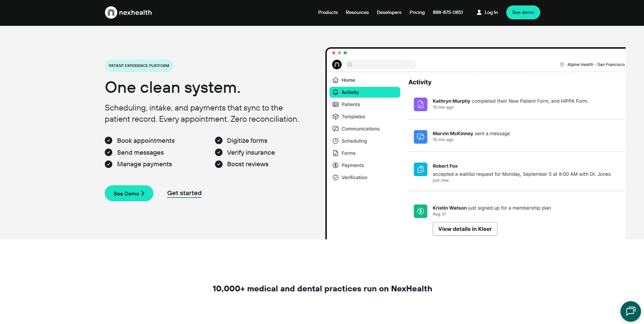This screenshot has width=644, height=324.
Task: Click the Get started link
Action: (x=184, y=193)
